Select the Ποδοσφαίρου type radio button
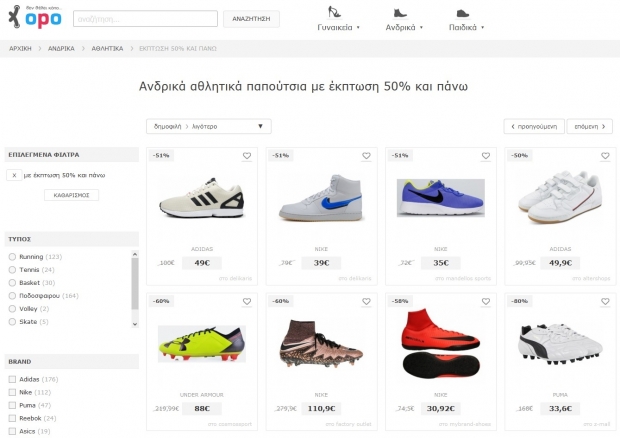The width and height of the screenshot is (620, 438). click(x=12, y=296)
